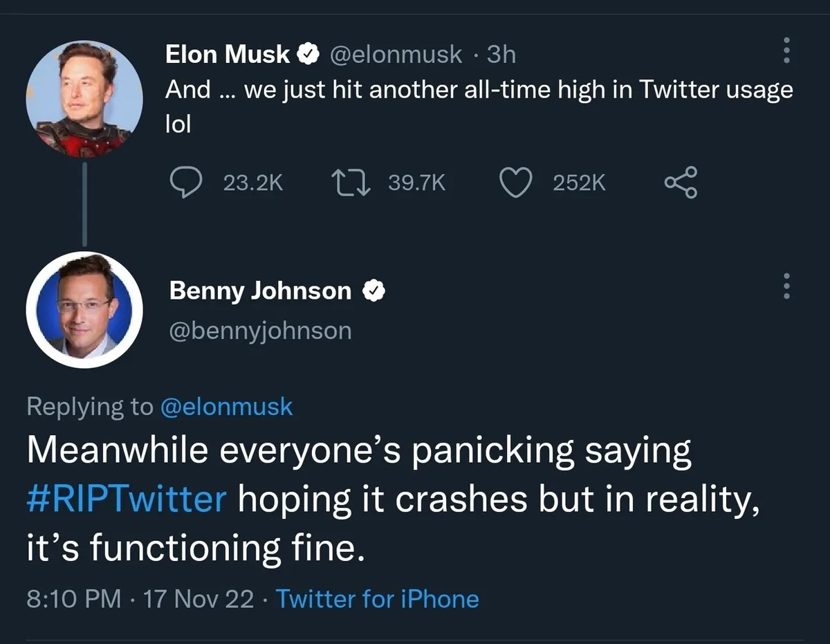Click the reply icon on Elon Musk's tweet

(x=185, y=182)
